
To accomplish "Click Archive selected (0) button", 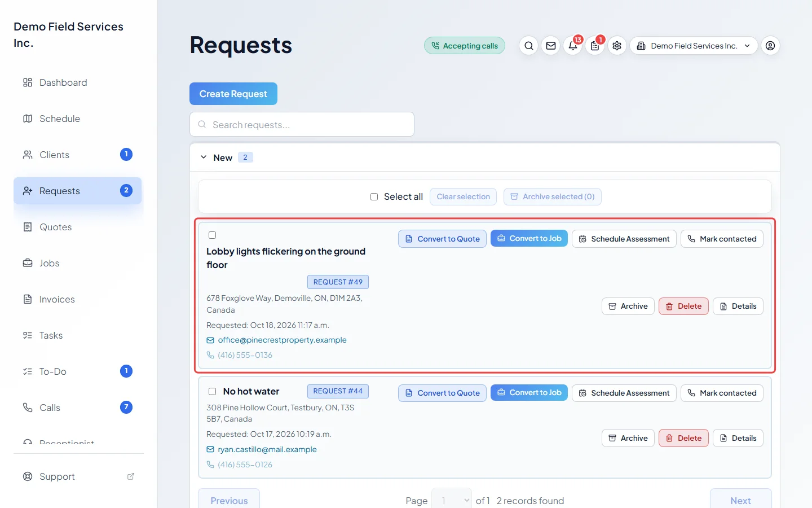I will pyautogui.click(x=553, y=196).
